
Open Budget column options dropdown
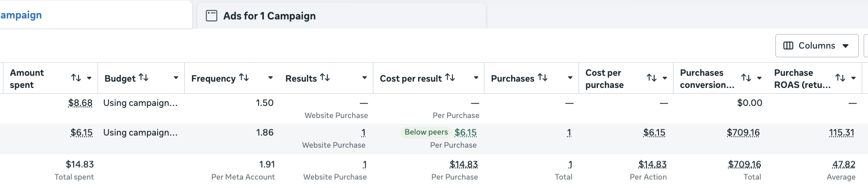pyautogui.click(x=176, y=78)
